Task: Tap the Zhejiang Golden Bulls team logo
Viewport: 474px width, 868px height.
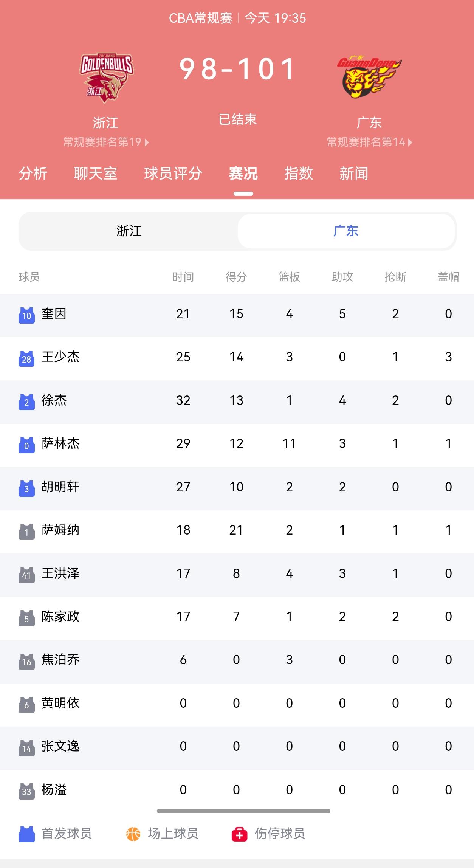Action: click(106, 78)
